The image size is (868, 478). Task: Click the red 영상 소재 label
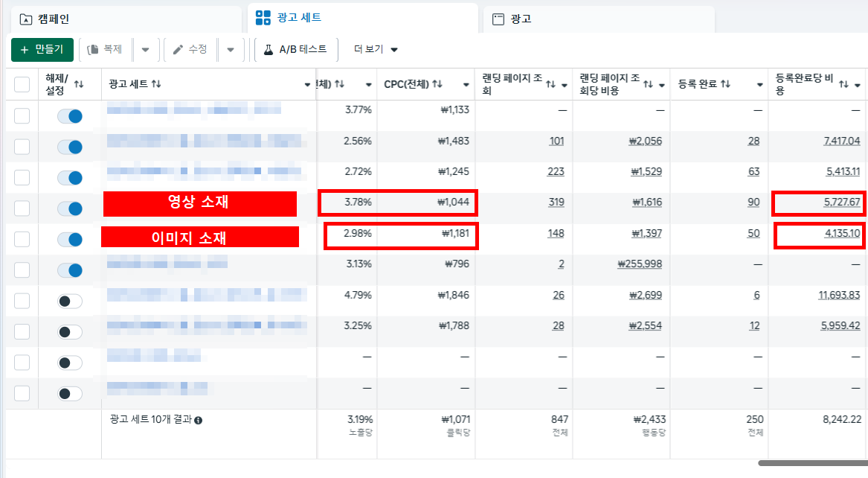[199, 203]
